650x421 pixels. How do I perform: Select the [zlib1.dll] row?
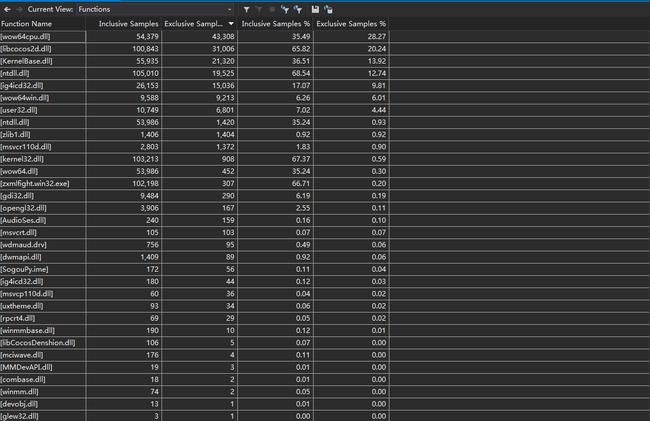click(x=194, y=135)
